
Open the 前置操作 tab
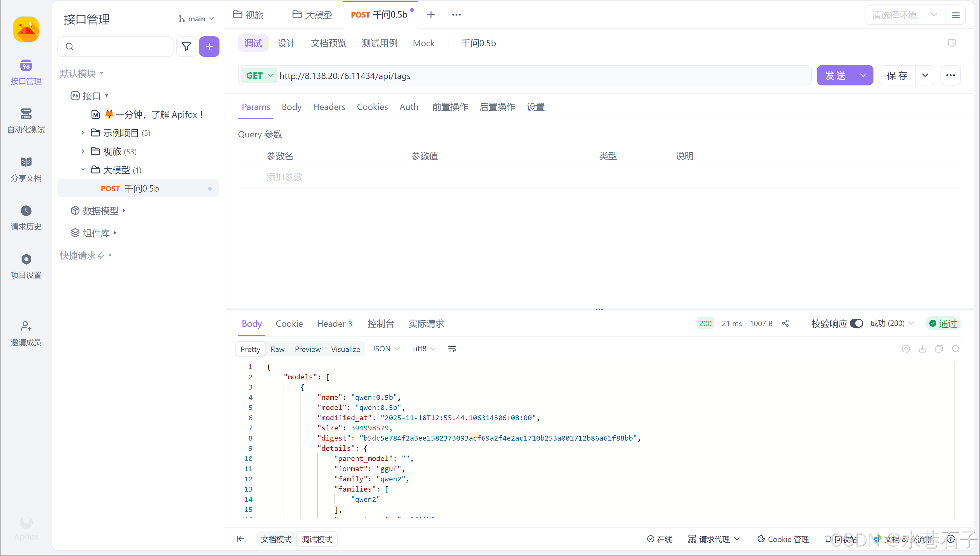(x=450, y=107)
